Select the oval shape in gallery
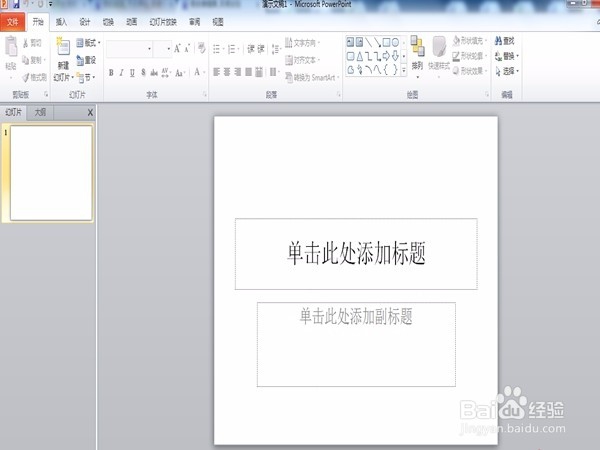This screenshot has height=450, width=600. pos(395,42)
